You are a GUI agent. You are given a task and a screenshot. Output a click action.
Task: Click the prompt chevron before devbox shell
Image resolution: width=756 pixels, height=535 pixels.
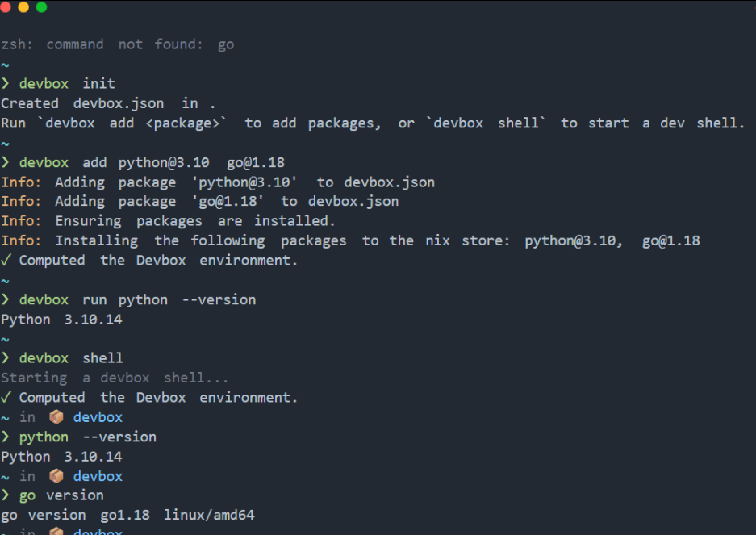click(6, 358)
